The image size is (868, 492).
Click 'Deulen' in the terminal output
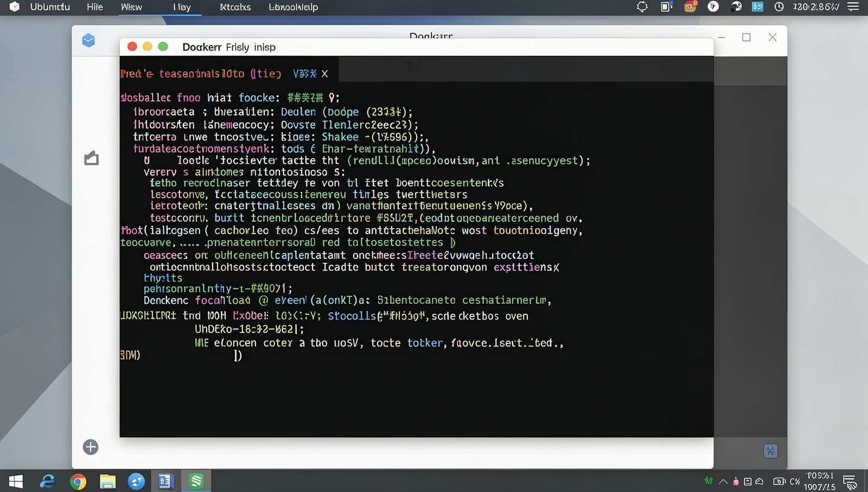[x=298, y=112]
